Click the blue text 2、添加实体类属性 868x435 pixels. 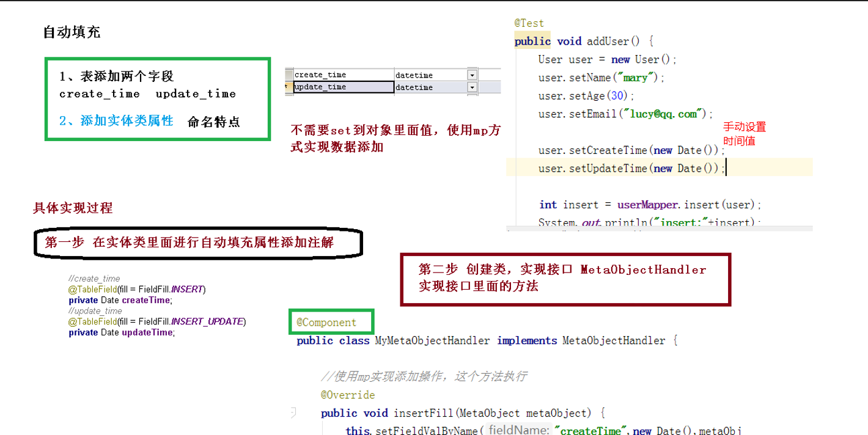pyautogui.click(x=116, y=120)
